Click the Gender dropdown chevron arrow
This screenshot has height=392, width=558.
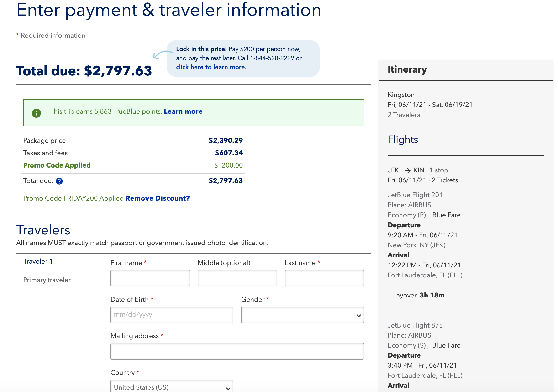tap(358, 316)
